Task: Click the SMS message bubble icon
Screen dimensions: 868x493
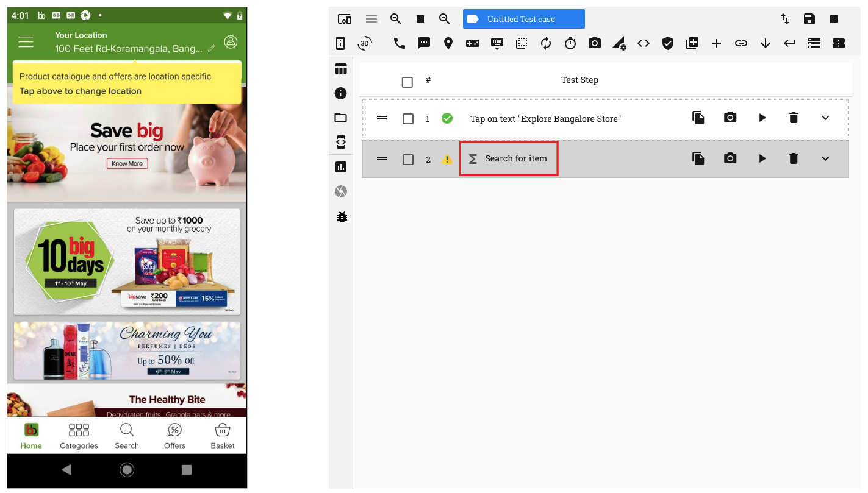Action: coord(424,43)
